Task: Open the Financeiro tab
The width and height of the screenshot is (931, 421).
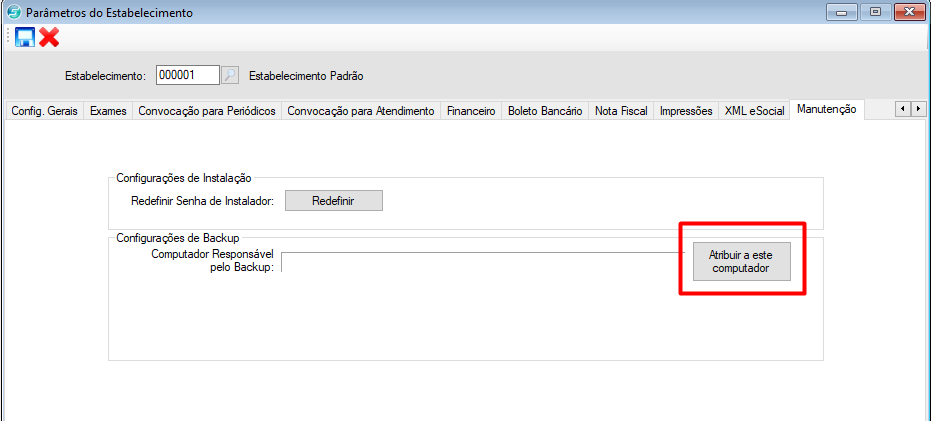Action: point(471,111)
